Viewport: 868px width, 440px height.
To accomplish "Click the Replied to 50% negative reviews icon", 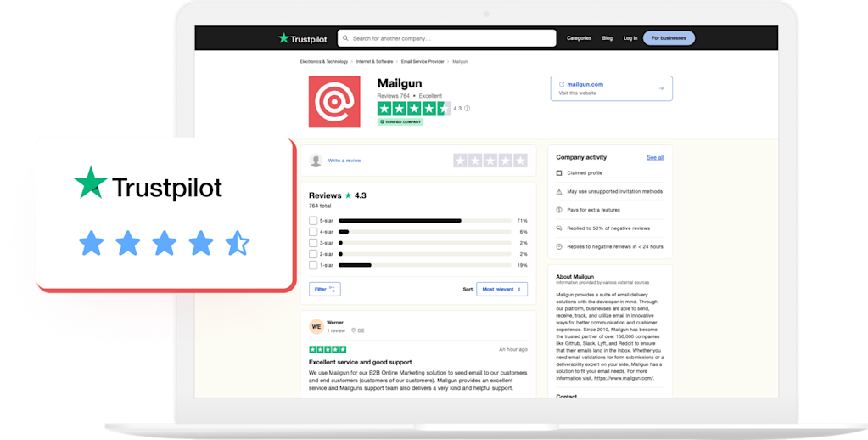I will click(x=559, y=228).
